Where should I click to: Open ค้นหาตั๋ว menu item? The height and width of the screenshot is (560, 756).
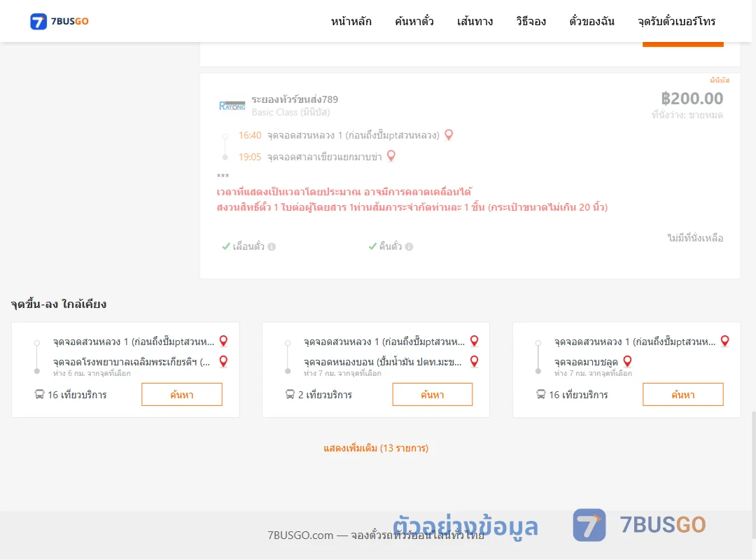(x=414, y=21)
